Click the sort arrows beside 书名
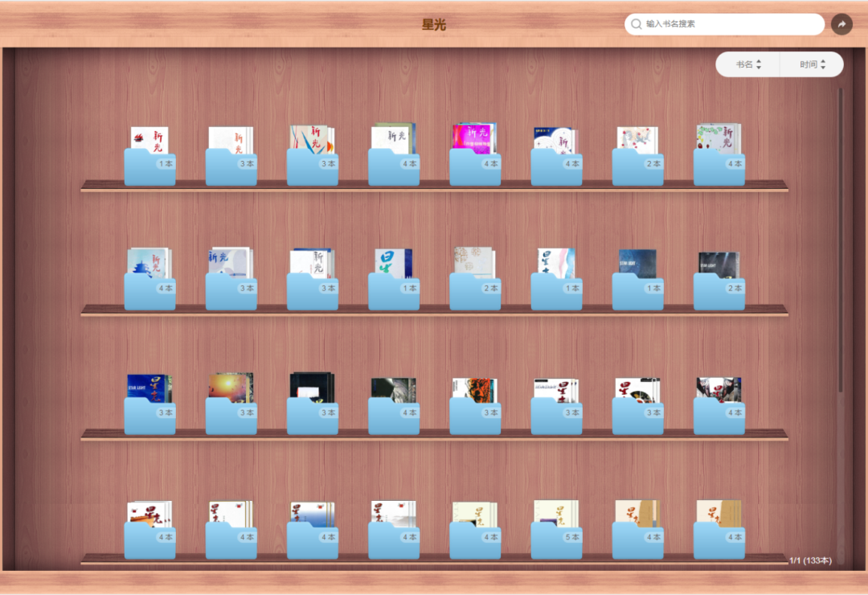Image resolution: width=868 pixels, height=595 pixels. pos(759,64)
